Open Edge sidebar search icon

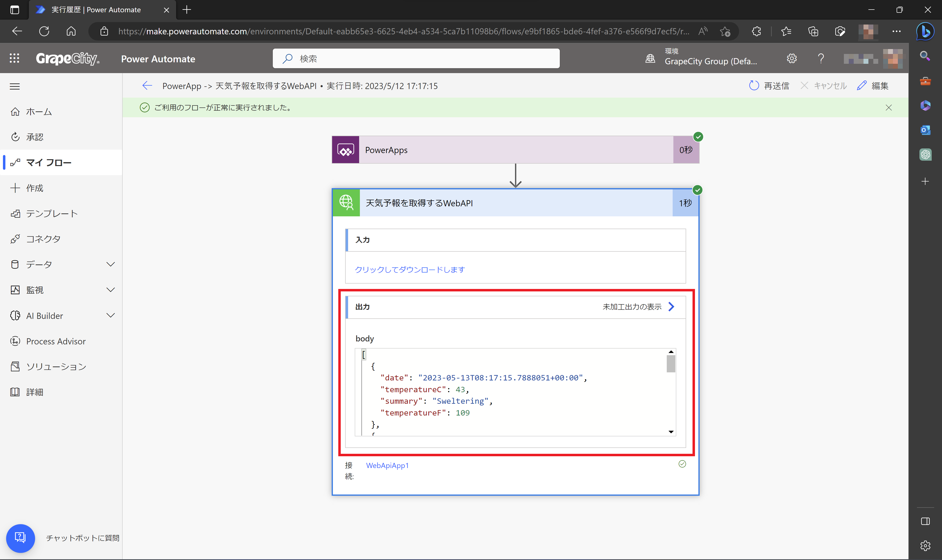pos(925,56)
